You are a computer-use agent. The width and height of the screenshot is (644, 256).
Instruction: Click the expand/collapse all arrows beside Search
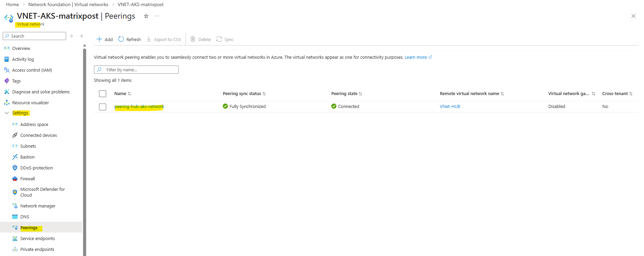coord(72,36)
